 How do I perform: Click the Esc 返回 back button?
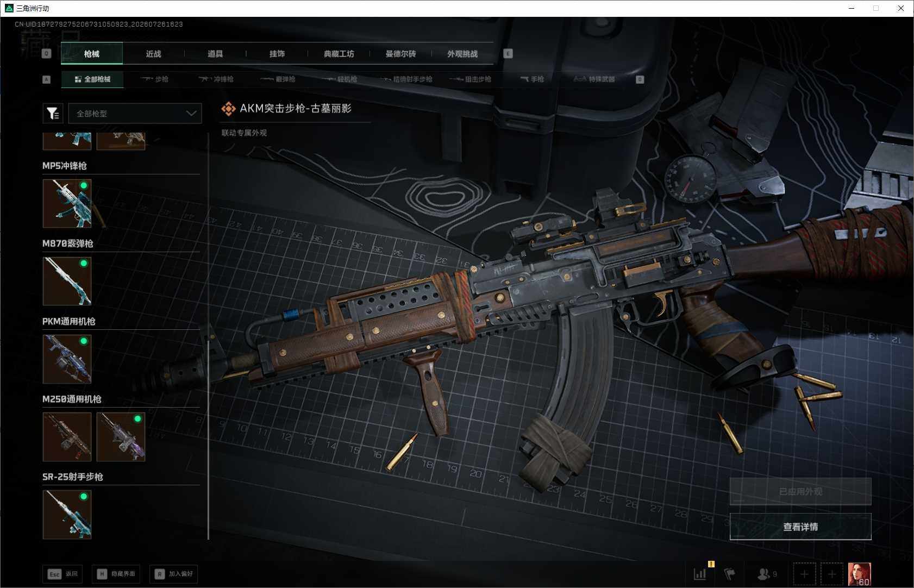[x=62, y=574]
